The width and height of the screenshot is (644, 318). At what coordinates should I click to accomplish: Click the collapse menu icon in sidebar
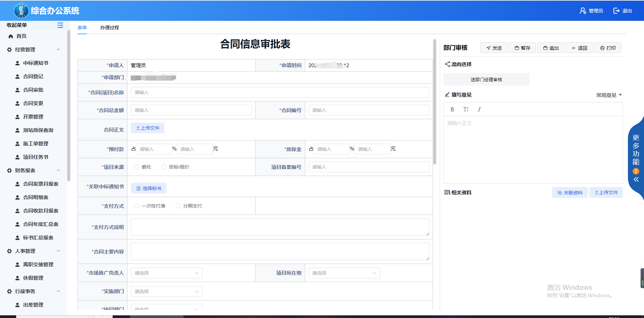click(60, 25)
